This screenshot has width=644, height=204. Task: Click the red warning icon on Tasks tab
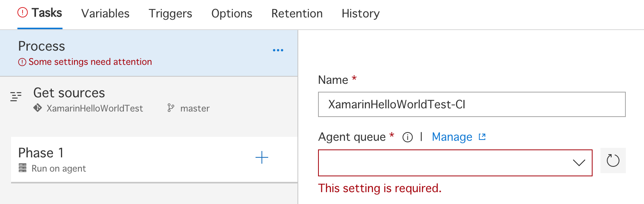(x=23, y=13)
